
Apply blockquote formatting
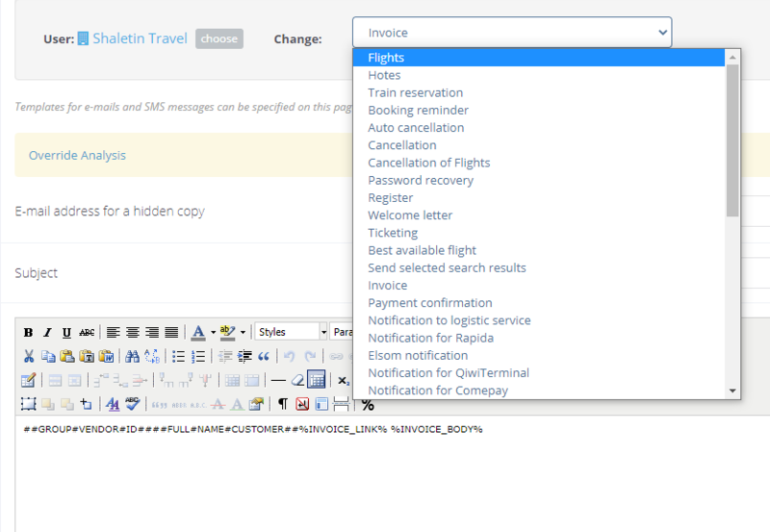point(264,356)
